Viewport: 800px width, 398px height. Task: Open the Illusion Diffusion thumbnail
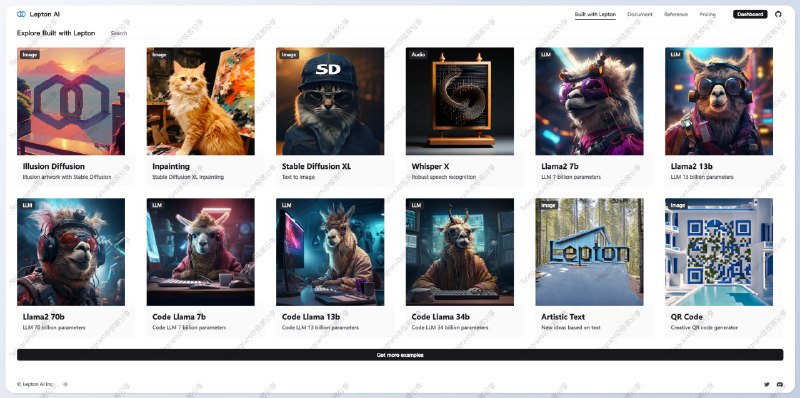[71, 101]
